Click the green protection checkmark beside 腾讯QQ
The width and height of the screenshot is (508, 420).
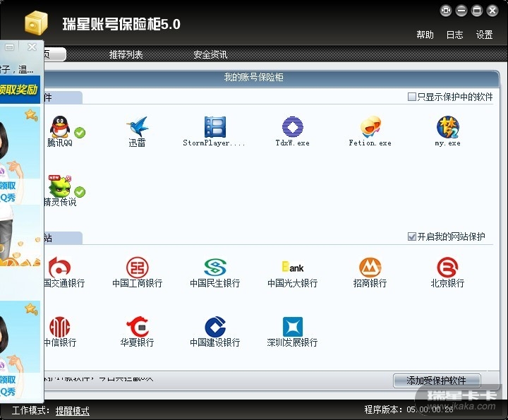[80, 133]
